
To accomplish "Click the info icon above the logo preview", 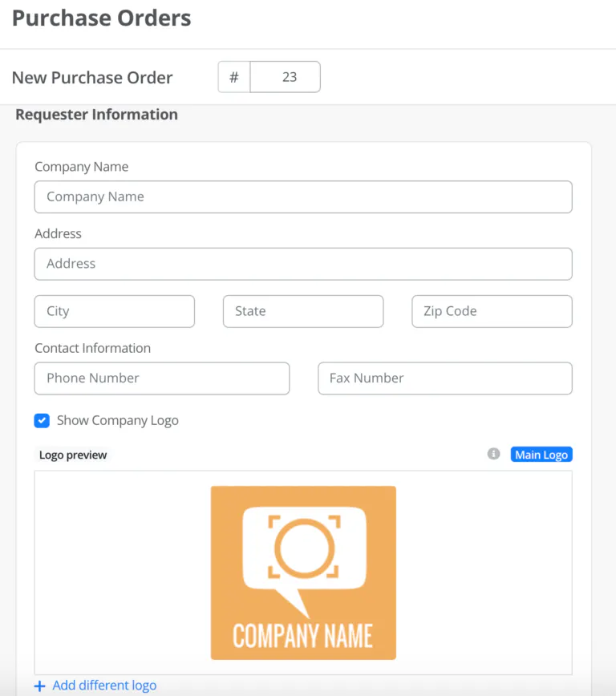I will click(x=495, y=454).
